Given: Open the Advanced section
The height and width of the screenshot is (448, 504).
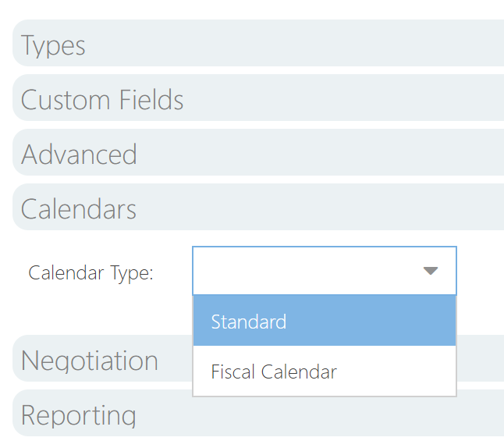Looking at the screenshot, I should 257,154.
